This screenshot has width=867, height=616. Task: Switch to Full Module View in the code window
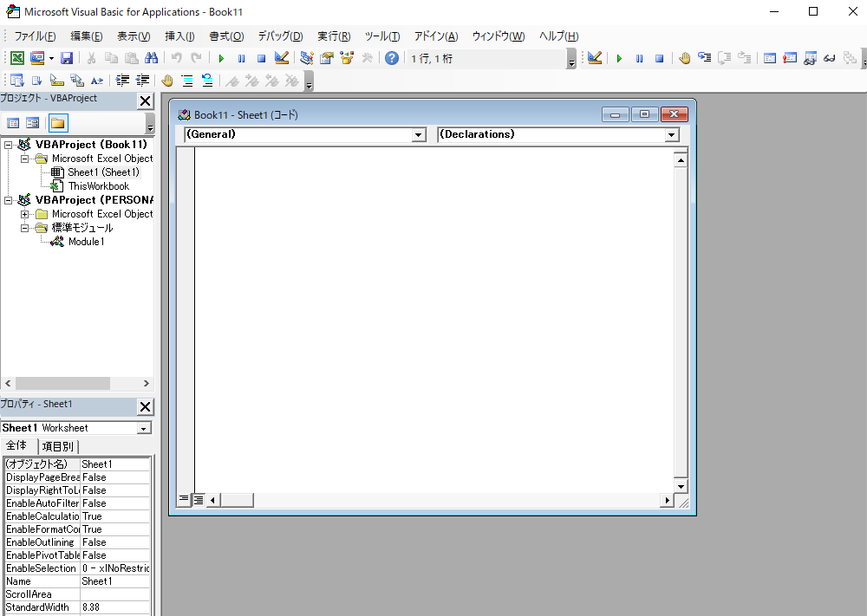tap(198, 500)
